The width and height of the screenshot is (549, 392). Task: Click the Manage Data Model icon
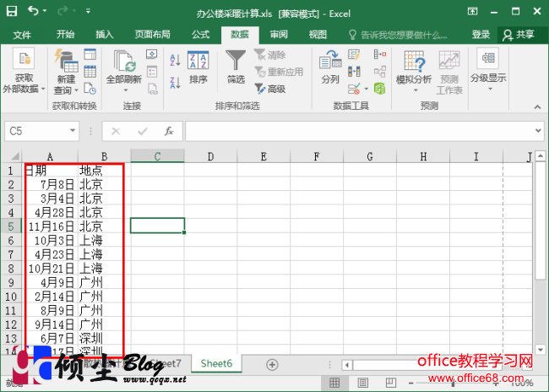[x=380, y=89]
